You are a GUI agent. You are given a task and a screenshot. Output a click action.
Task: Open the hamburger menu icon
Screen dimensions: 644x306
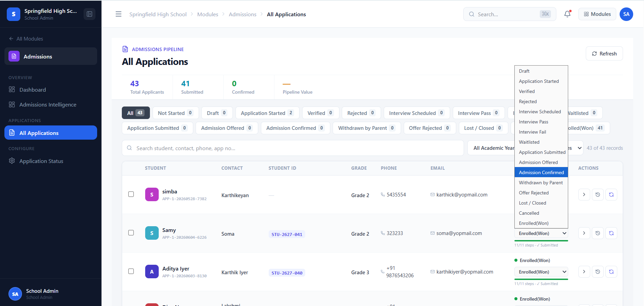(x=118, y=14)
